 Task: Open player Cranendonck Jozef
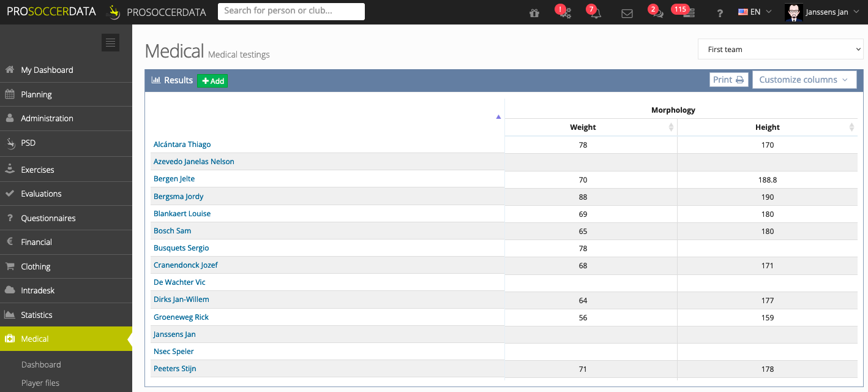[185, 265]
